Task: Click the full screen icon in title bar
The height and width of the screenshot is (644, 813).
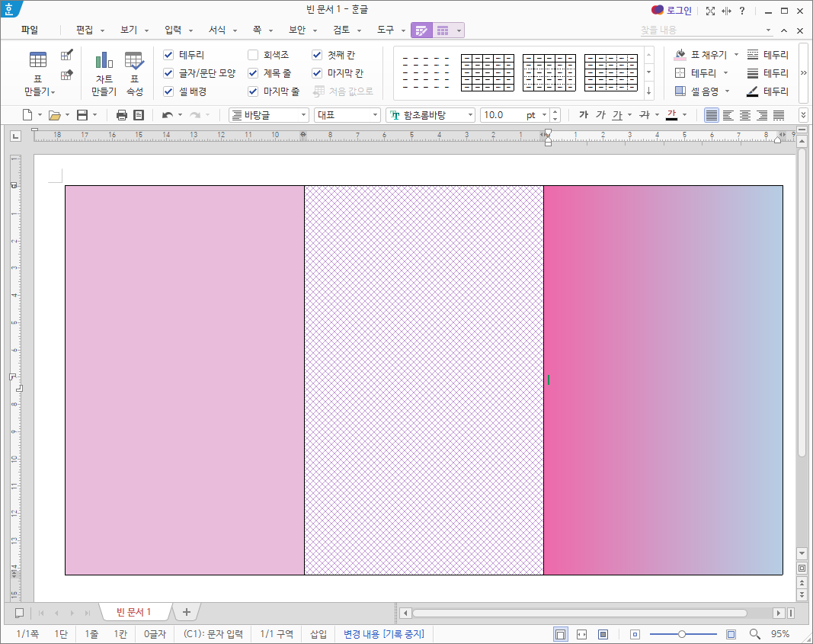Action: [x=710, y=11]
